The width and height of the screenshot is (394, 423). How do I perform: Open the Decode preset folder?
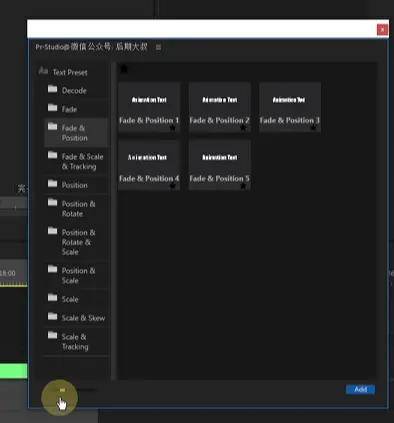(76, 90)
